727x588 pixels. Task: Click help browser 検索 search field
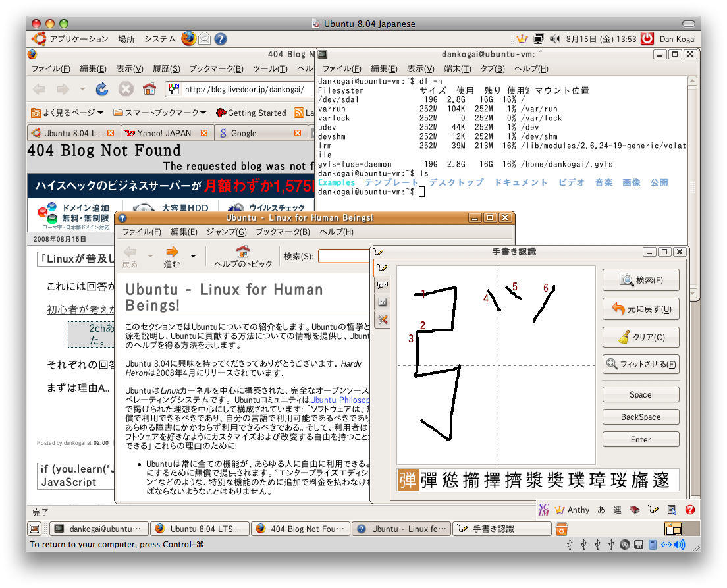coord(344,256)
